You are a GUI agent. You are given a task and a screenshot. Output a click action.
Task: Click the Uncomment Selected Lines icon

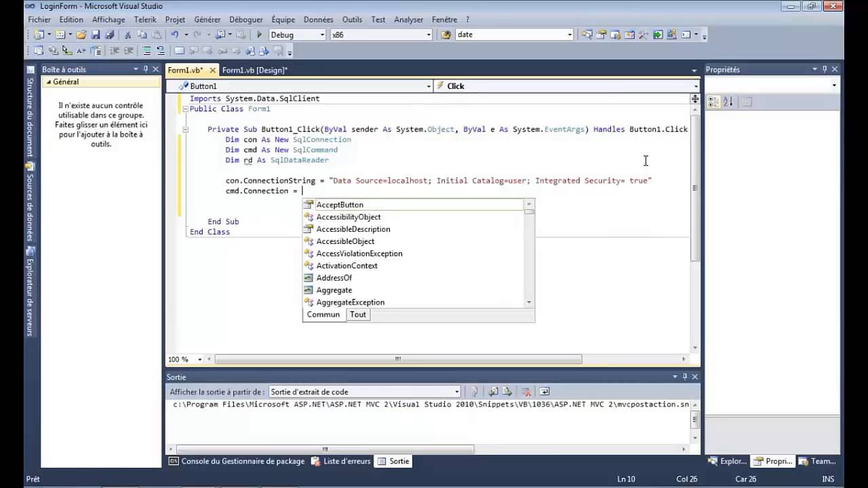161,51
